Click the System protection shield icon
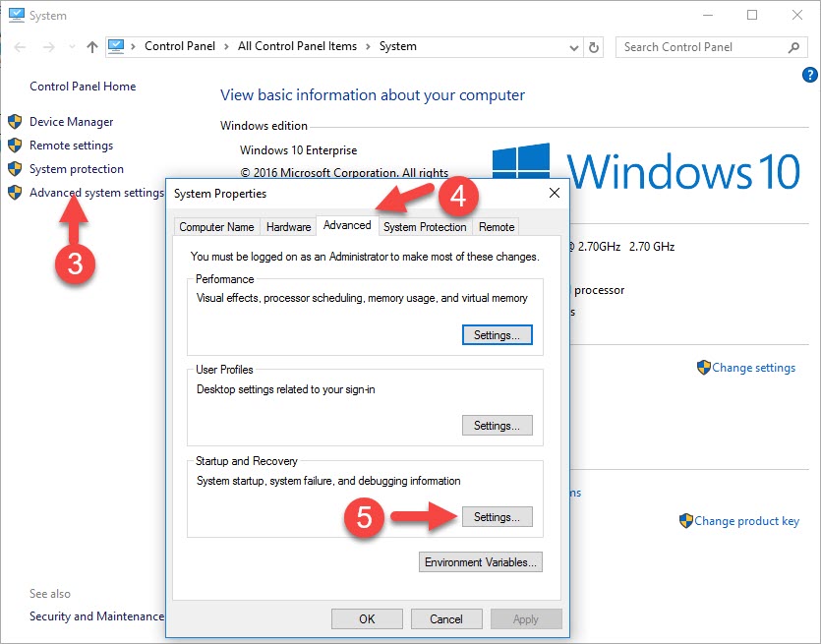 click(x=15, y=168)
